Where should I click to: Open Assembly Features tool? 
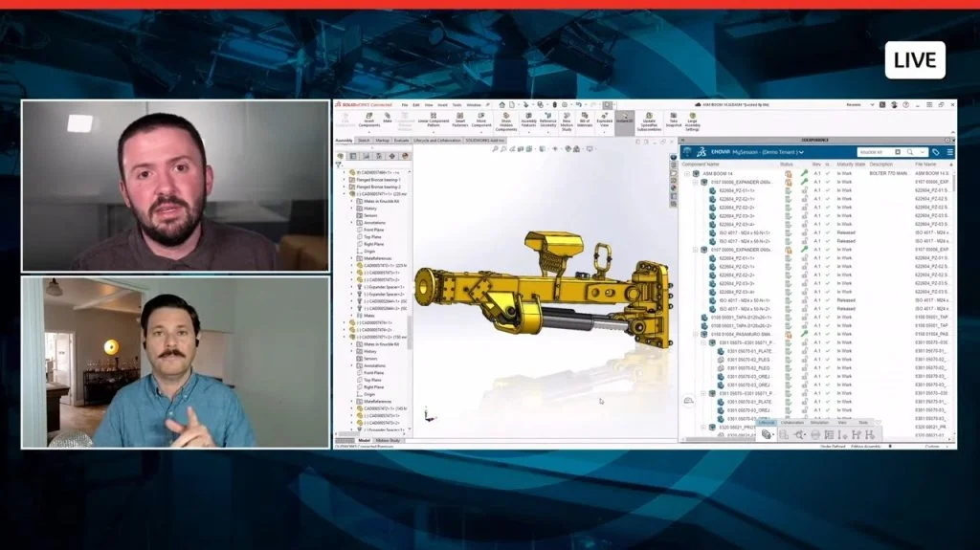(528, 120)
